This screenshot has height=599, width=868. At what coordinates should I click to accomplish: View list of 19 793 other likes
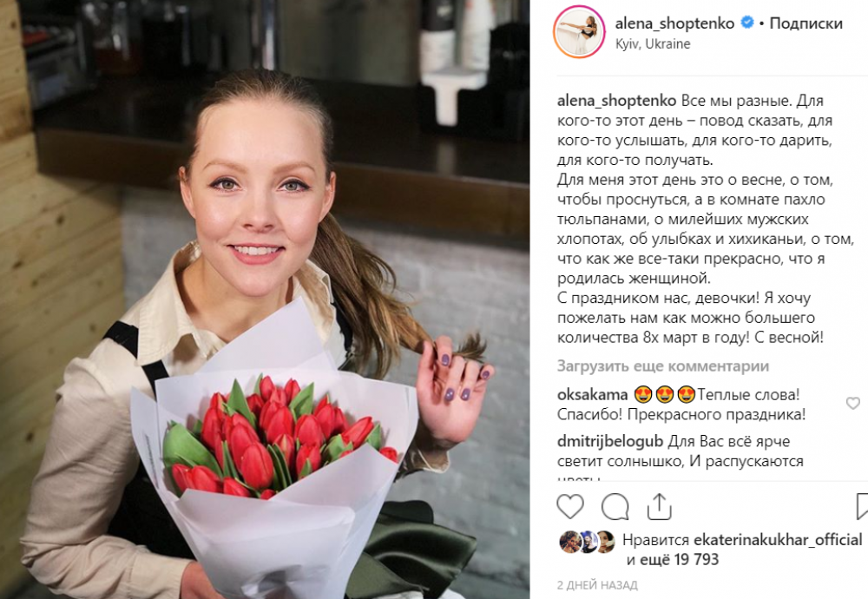[680, 560]
